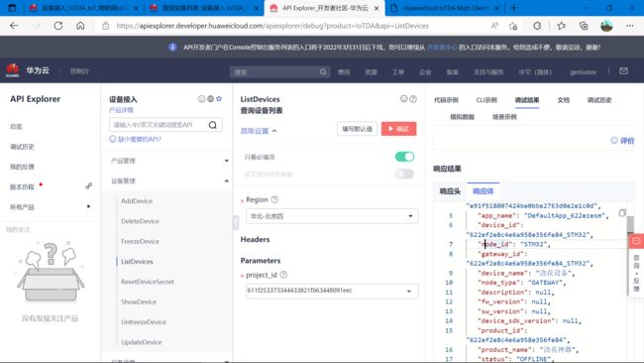
Task: Click the smiley icon next to ListDevices title
Action: coord(403,98)
